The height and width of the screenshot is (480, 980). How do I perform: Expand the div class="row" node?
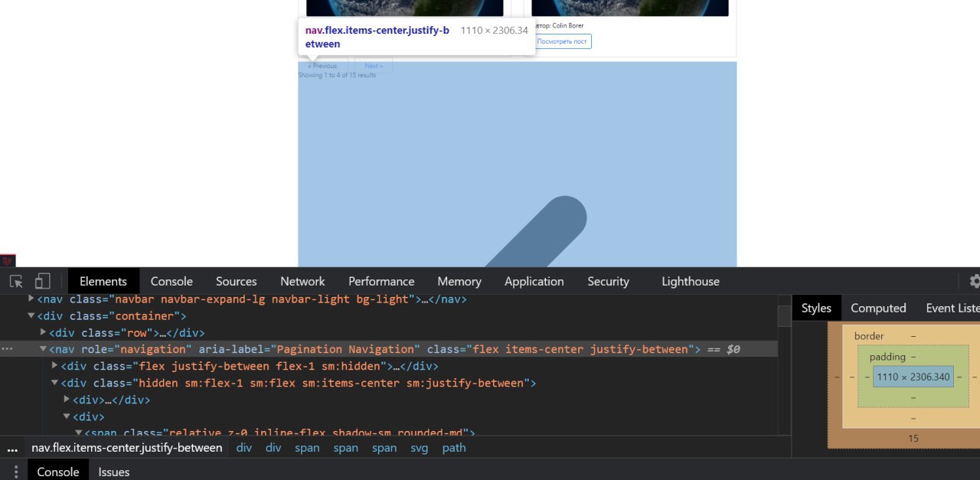click(44, 333)
